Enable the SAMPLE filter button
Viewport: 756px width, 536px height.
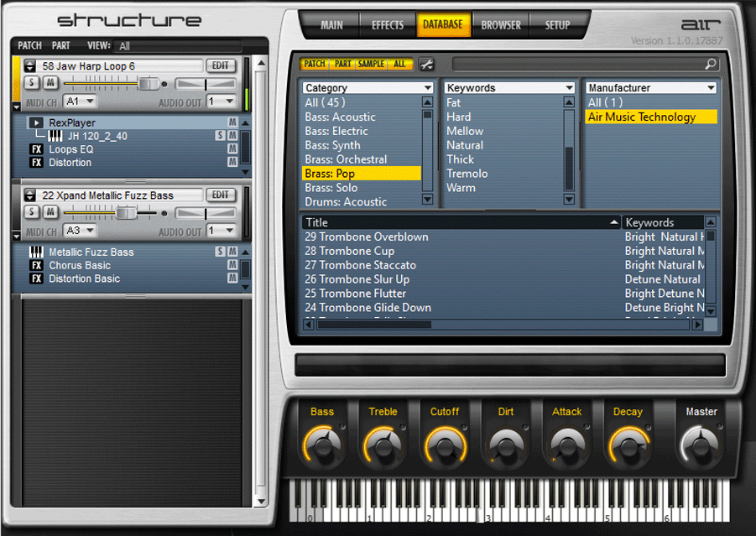pos(371,63)
